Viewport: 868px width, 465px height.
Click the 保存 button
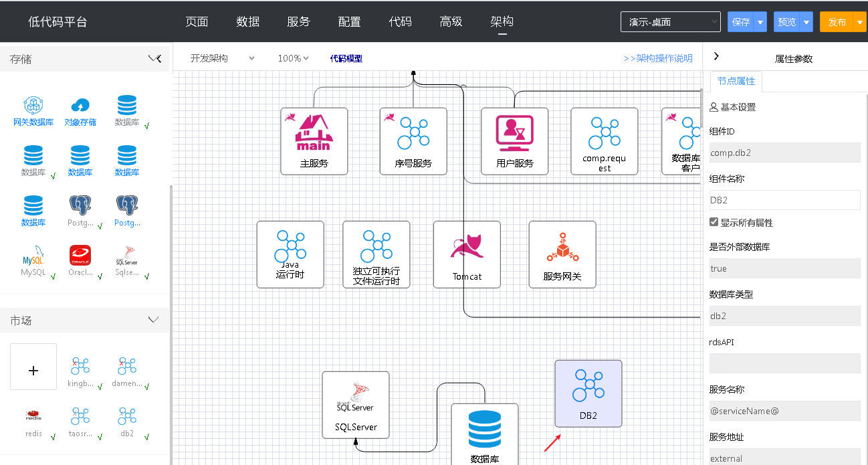tap(740, 22)
